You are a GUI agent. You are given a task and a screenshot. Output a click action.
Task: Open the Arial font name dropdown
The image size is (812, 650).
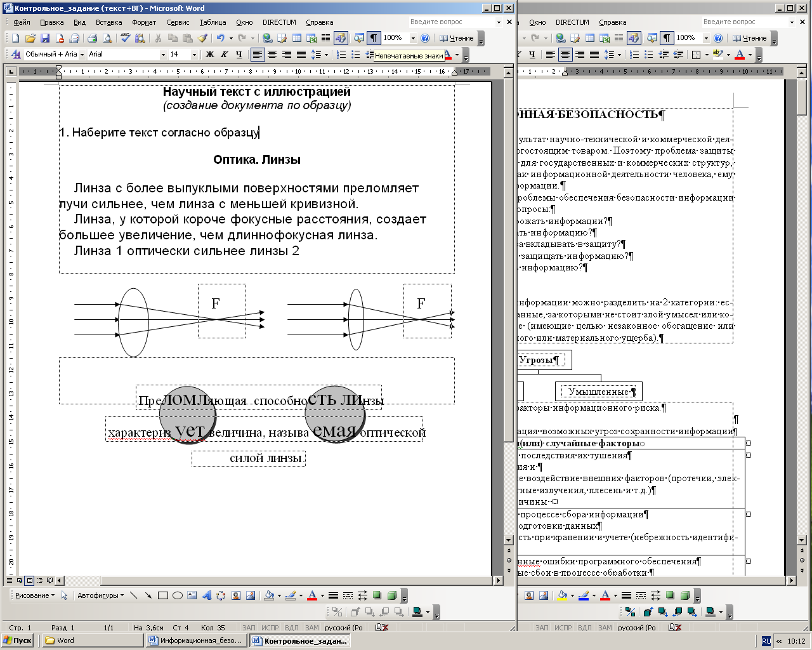(x=163, y=55)
